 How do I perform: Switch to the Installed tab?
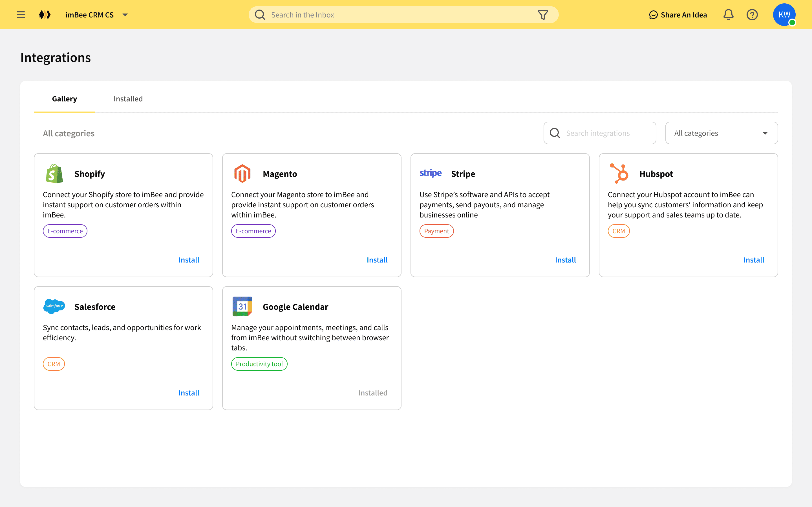pyautogui.click(x=128, y=99)
